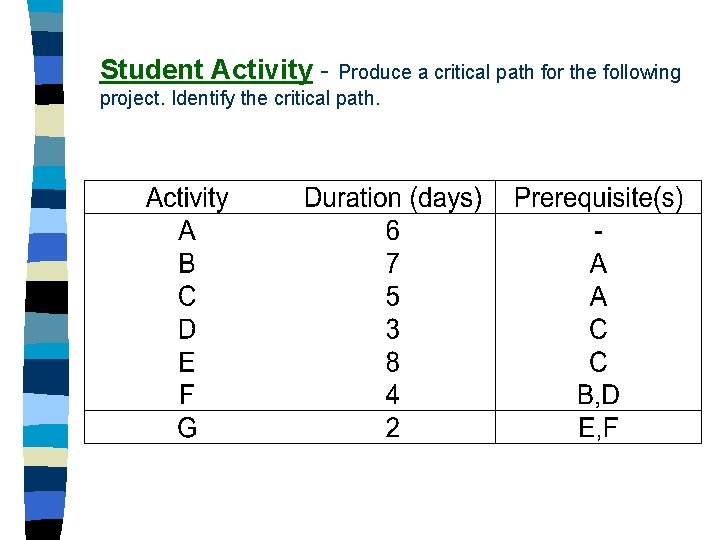Click the duration value 8
The image size is (720, 540).
[x=393, y=362]
